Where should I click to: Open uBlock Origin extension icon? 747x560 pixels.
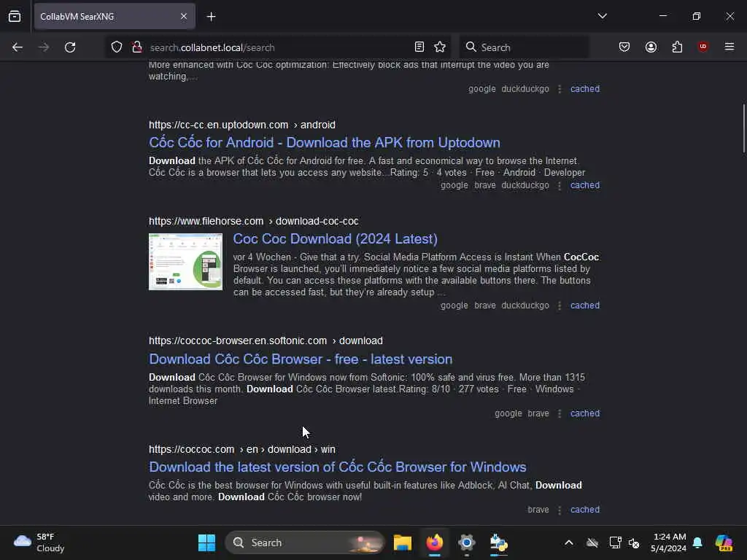click(703, 47)
